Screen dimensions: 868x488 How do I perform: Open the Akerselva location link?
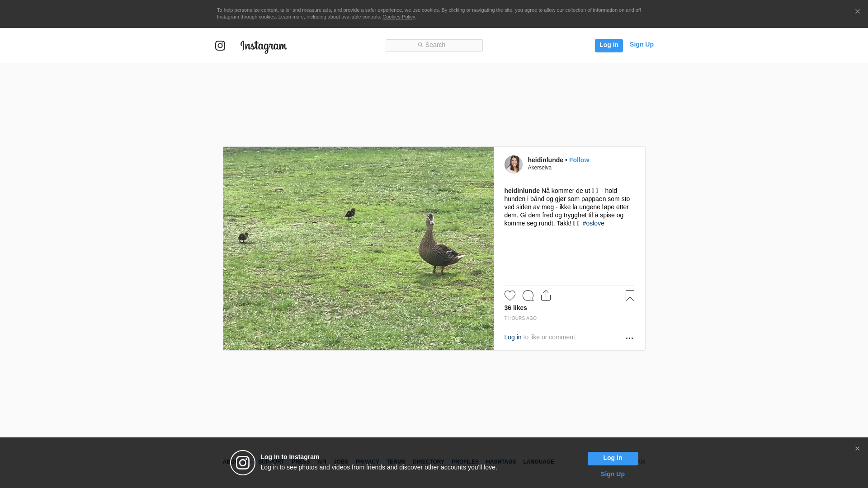point(540,168)
